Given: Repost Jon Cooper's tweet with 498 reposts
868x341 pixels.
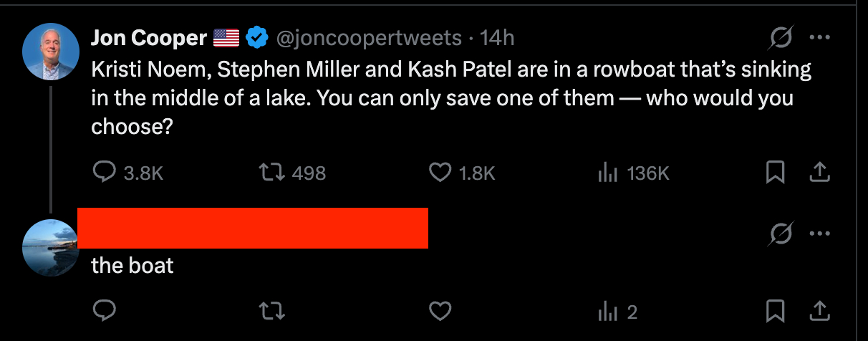Looking at the screenshot, I should [274, 173].
